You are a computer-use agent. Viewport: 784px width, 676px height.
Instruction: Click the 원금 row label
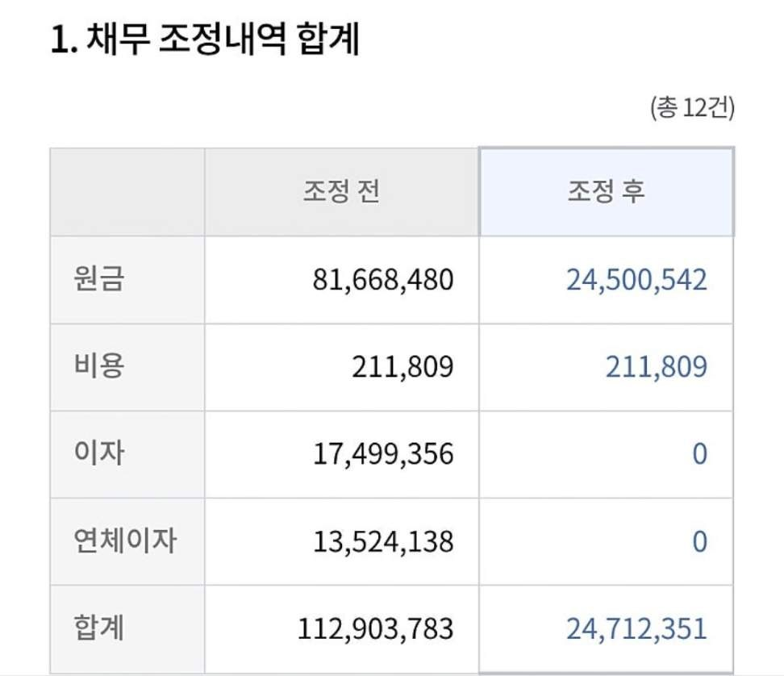(x=98, y=278)
